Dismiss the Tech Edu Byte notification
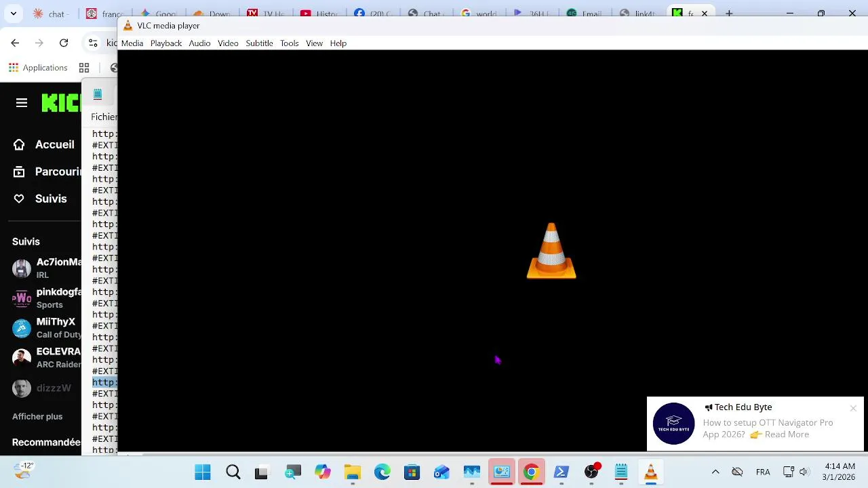This screenshot has height=488, width=868. coord(853,408)
